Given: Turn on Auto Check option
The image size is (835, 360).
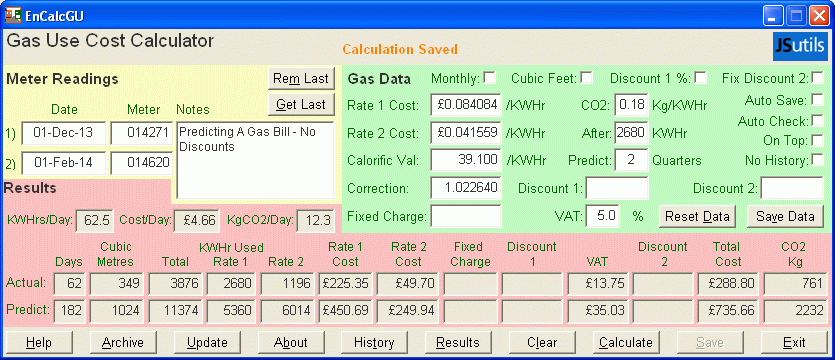Looking at the screenshot, I should (x=817, y=121).
